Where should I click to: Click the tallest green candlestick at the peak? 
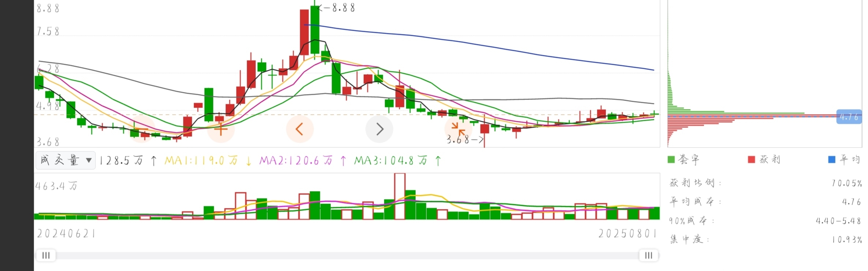coord(315,30)
